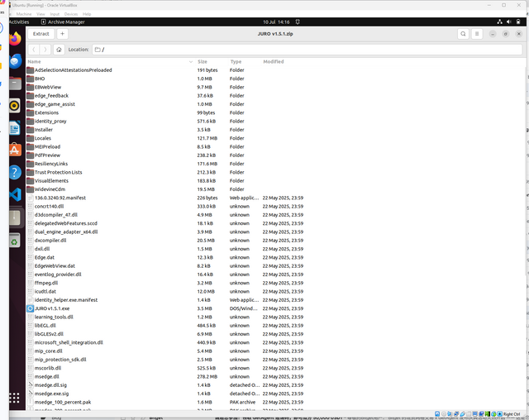Open VirtualBox Machine menu

pyautogui.click(x=24, y=14)
